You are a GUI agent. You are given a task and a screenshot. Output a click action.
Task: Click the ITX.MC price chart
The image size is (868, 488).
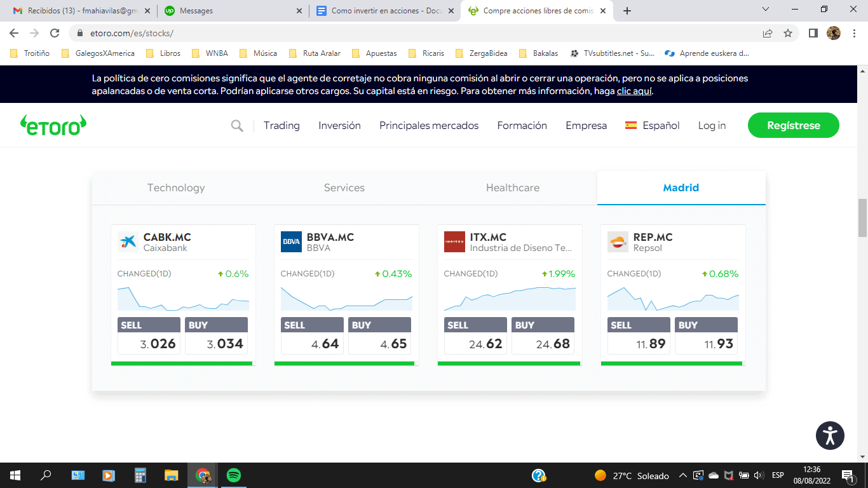510,298
